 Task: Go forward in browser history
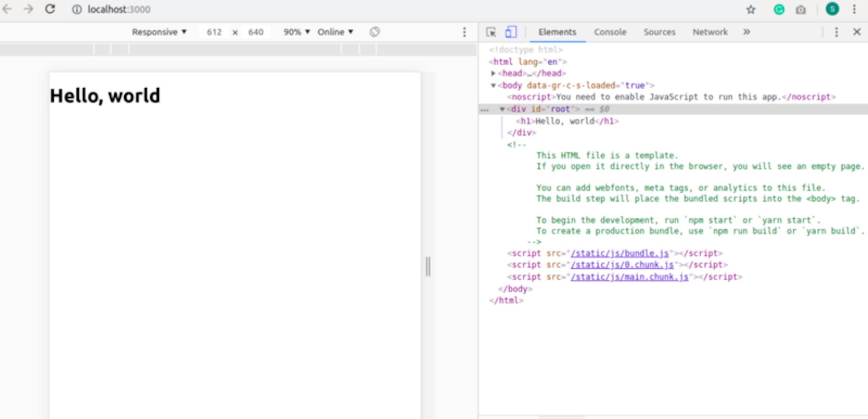click(x=28, y=9)
